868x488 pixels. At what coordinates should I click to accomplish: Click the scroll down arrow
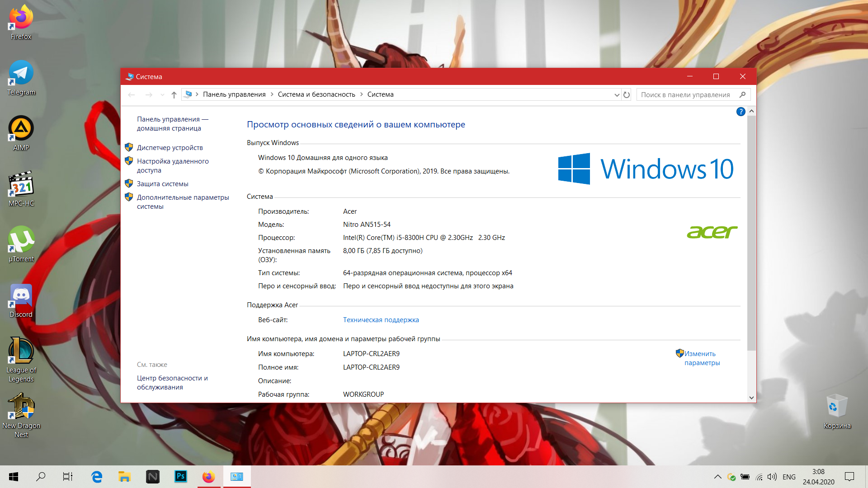(751, 398)
